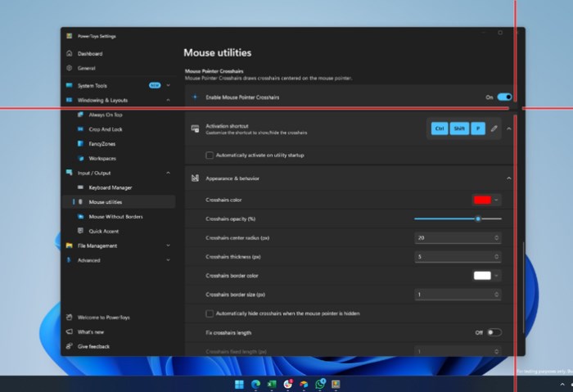Collapse the Input / Output section chevron

click(168, 173)
